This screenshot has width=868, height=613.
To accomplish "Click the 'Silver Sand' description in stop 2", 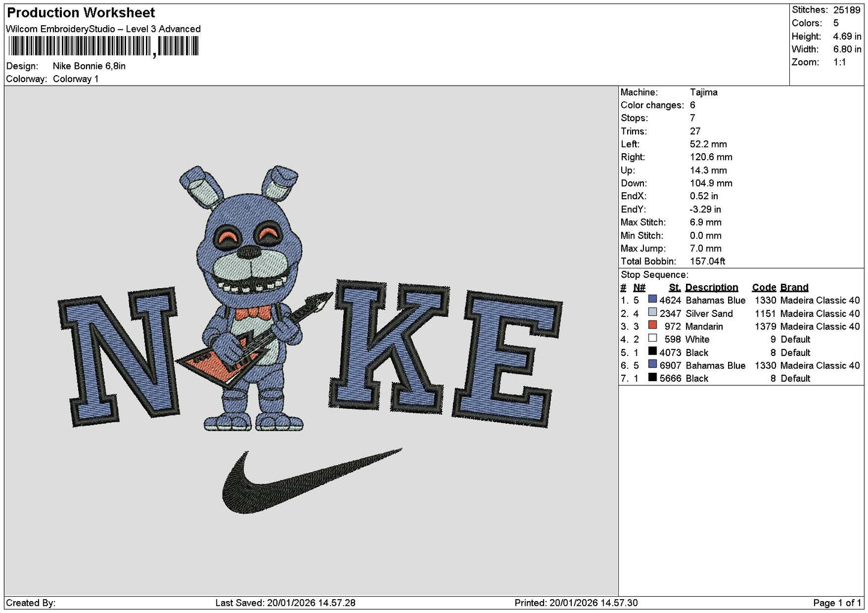I will coord(709,313).
